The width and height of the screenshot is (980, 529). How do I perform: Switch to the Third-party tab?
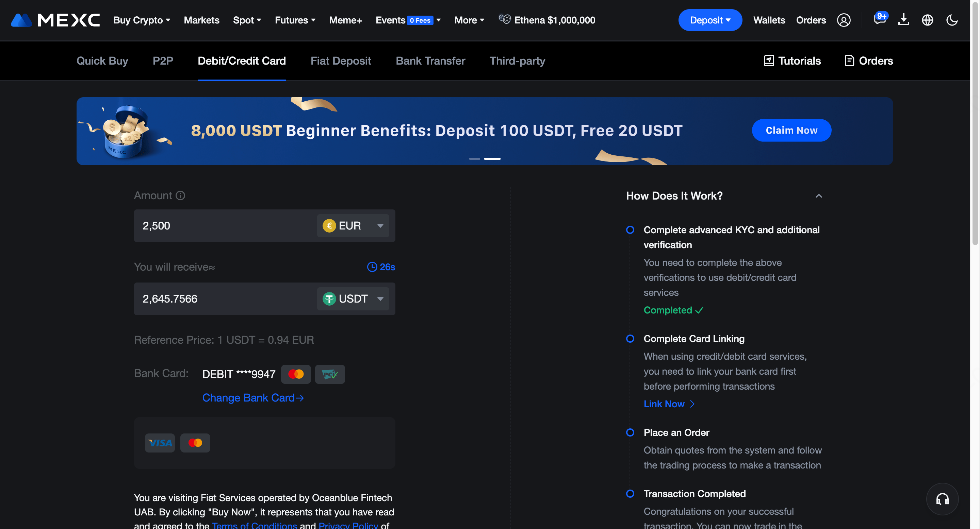click(517, 61)
